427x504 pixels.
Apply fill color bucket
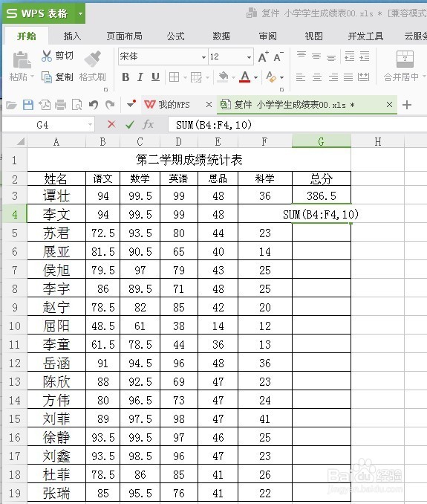(x=223, y=77)
